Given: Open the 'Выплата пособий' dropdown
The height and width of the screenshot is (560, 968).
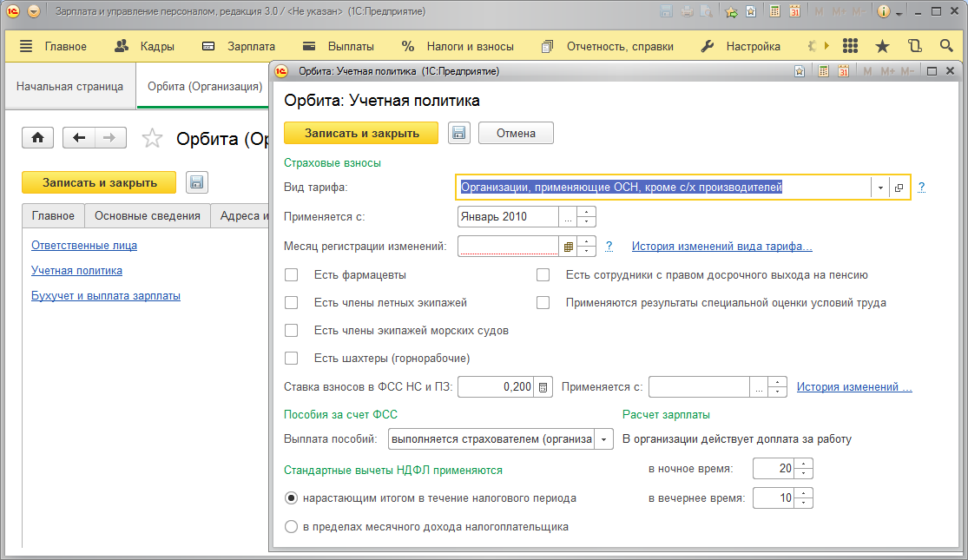Looking at the screenshot, I should click(x=604, y=439).
